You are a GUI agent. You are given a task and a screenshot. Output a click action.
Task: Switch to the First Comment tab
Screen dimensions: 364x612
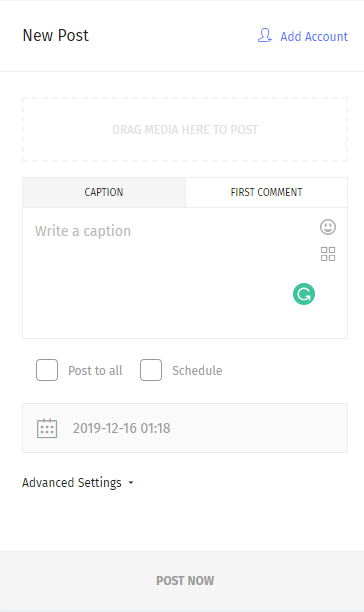click(x=266, y=192)
